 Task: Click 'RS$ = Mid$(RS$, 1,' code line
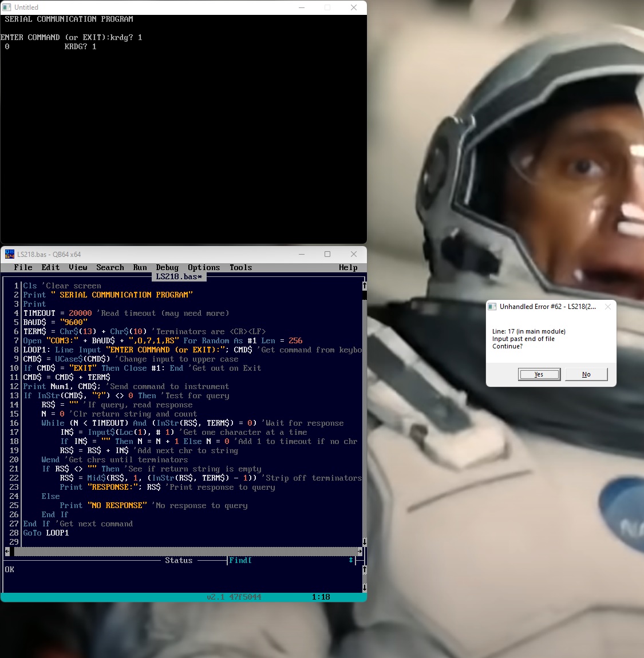tap(210, 478)
